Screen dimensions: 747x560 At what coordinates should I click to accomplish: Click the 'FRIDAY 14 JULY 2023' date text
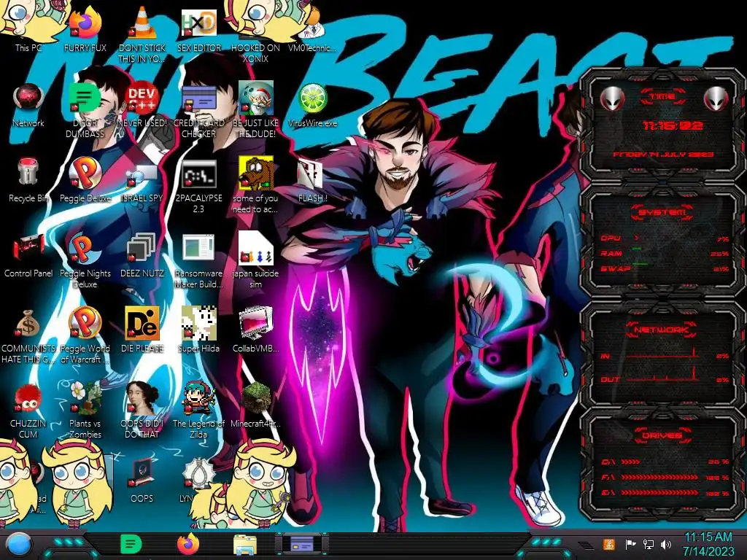pos(662,155)
